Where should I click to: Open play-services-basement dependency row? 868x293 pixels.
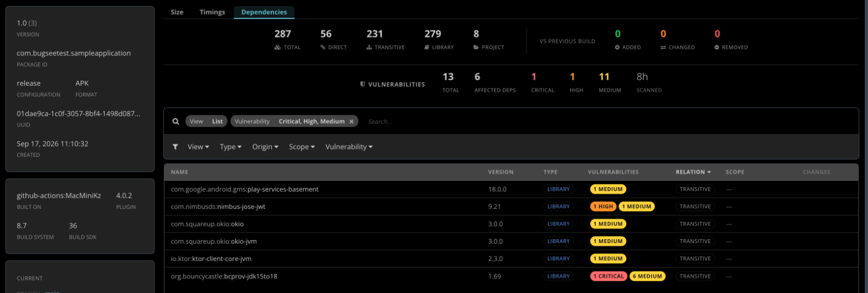(x=511, y=189)
